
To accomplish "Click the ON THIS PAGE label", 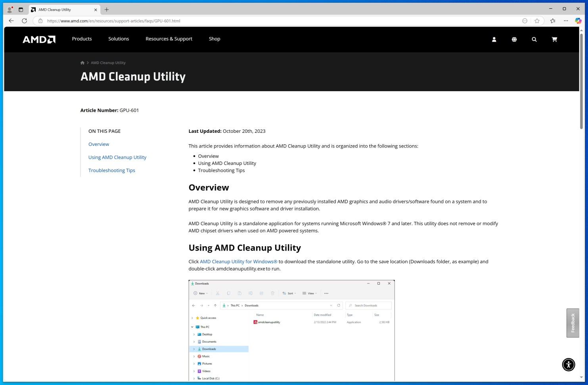I will pyautogui.click(x=104, y=131).
